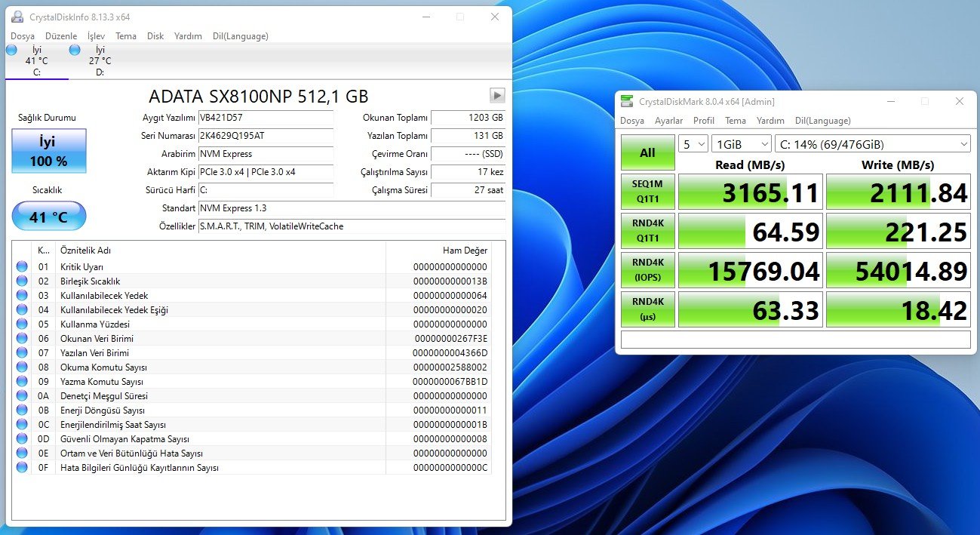
Task: Click the CrystalDiskInfo app icon in title bar
Action: pyautogui.click(x=17, y=17)
